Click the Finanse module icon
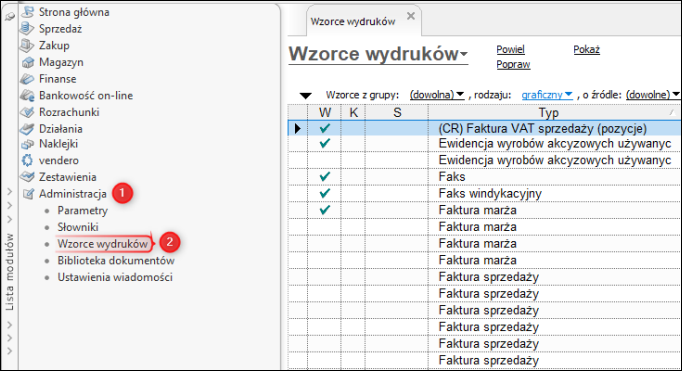682x371 pixels. 27,79
